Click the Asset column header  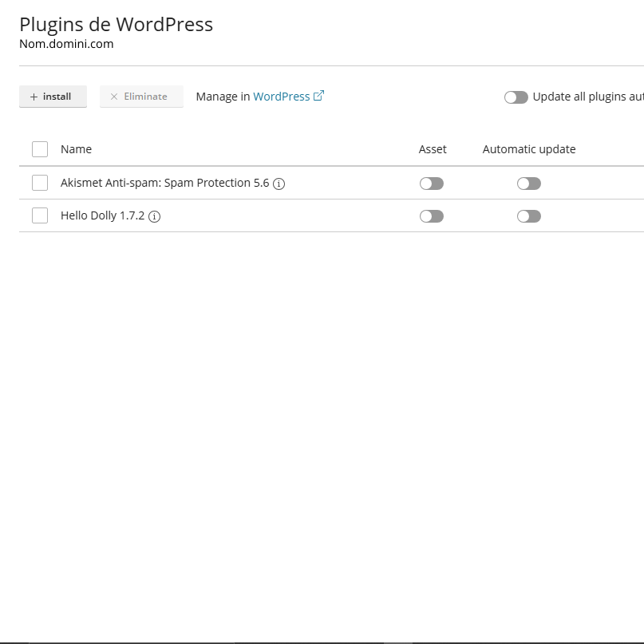[433, 149]
